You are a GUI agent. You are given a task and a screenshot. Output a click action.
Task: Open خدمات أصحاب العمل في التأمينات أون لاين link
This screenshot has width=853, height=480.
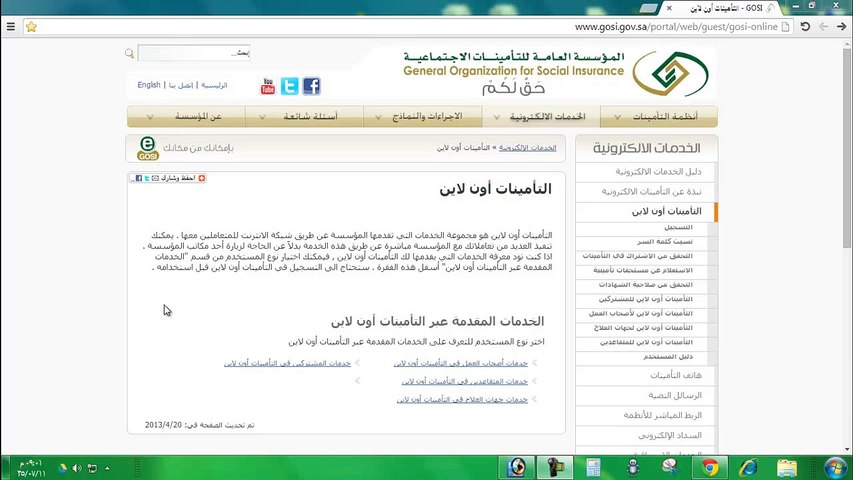click(461, 363)
